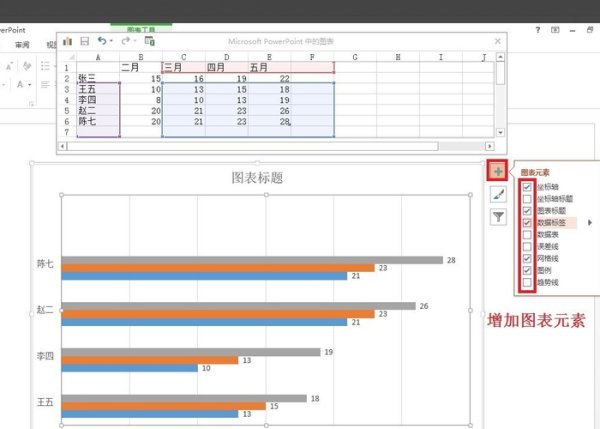Enable the 数据表 checkbox
The width and height of the screenshot is (600, 429).
point(527,235)
